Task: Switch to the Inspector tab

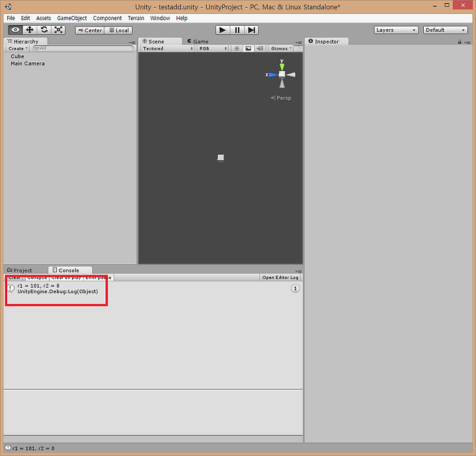Action: tap(327, 41)
